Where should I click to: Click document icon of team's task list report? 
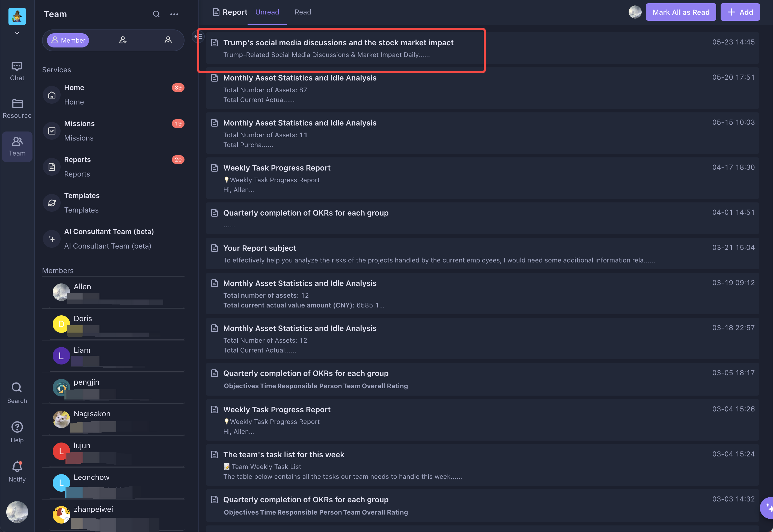[215, 454]
